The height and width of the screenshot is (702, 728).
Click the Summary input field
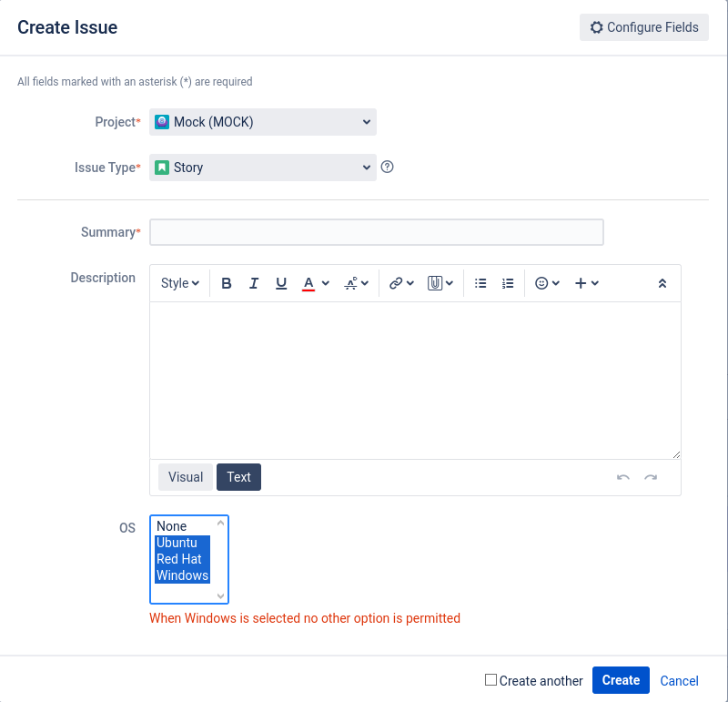pyautogui.click(x=377, y=232)
